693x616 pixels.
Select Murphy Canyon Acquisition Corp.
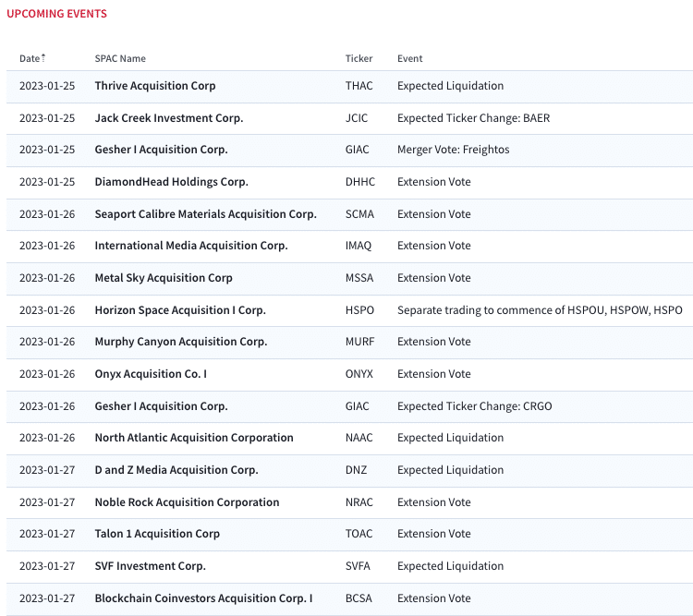coord(181,342)
